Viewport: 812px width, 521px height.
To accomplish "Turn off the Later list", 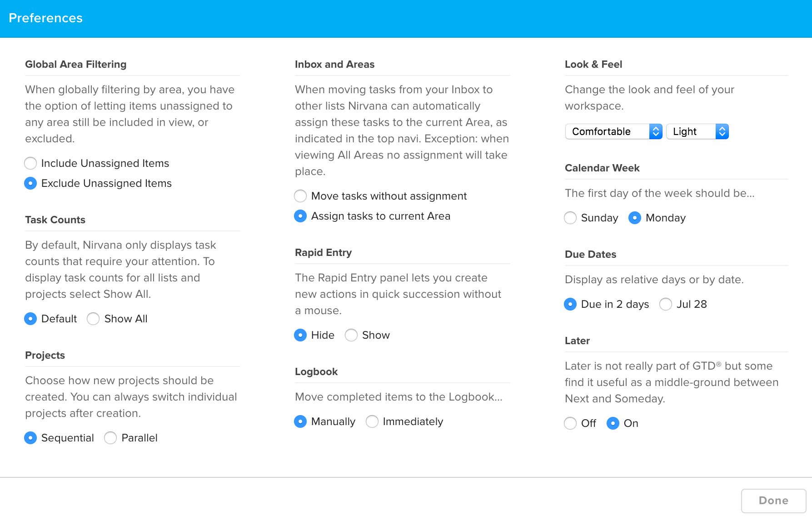I will tap(570, 423).
